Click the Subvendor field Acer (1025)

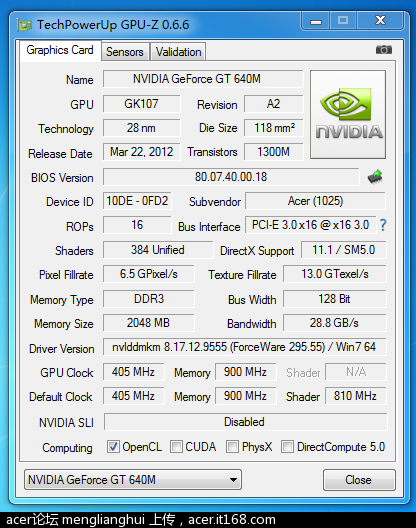tap(316, 201)
